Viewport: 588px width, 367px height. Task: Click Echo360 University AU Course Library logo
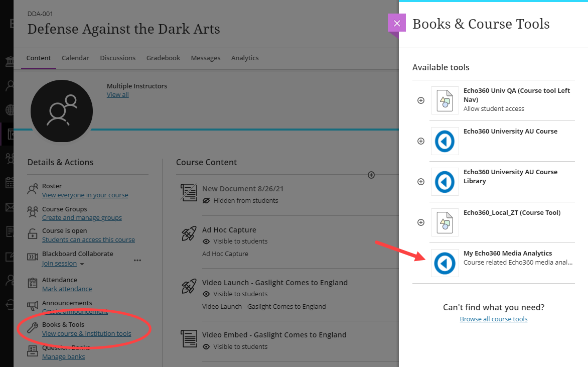(445, 182)
